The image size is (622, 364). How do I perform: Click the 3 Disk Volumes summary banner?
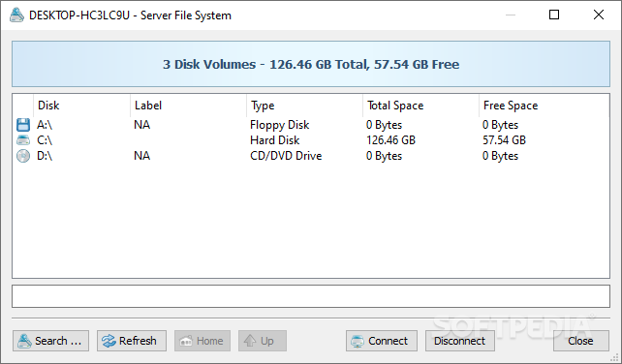click(x=311, y=64)
